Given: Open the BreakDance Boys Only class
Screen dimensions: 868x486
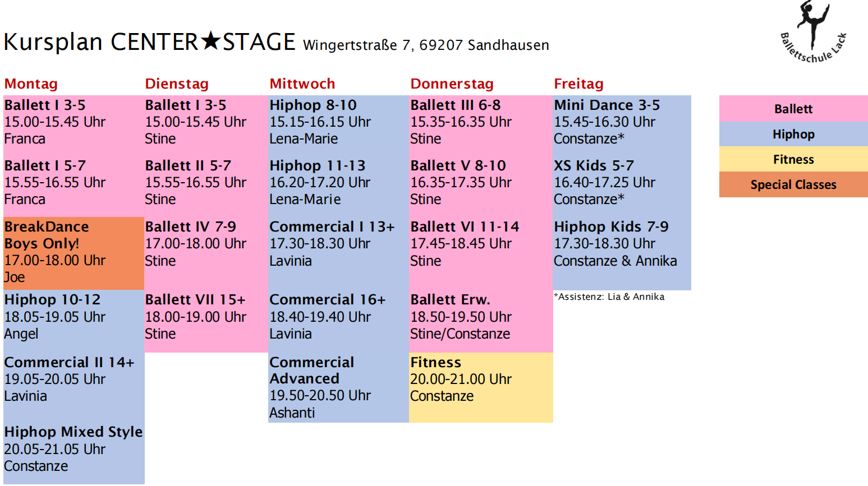Looking at the screenshot, I should pyautogui.click(x=74, y=252).
